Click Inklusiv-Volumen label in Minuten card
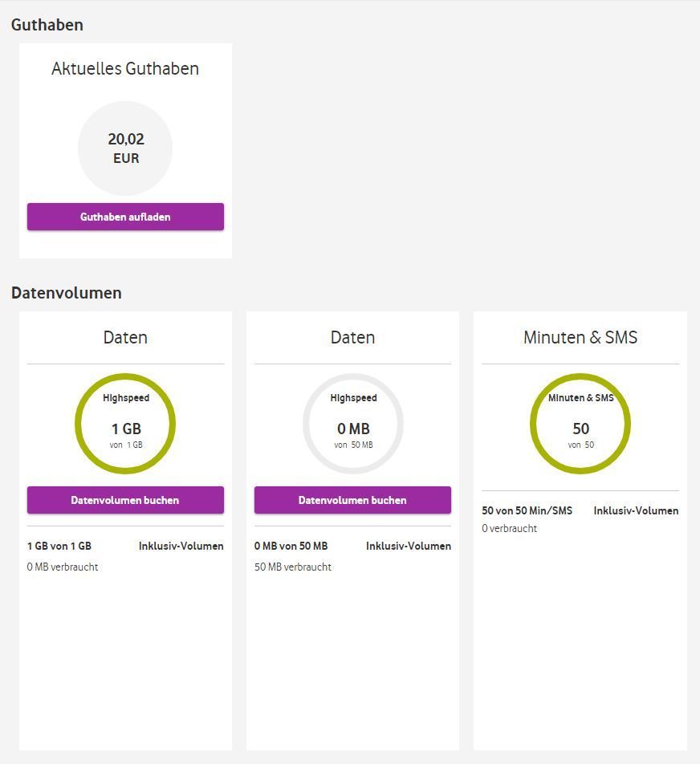The width and height of the screenshot is (700, 764). (636, 510)
